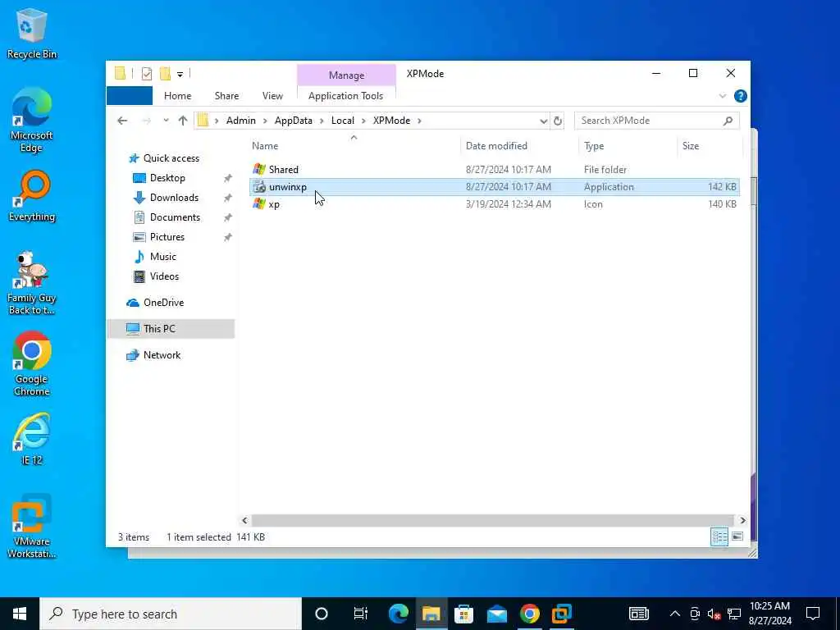This screenshot has height=630, width=840.
Task: Open the Recent locations dropdown arrow
Action: click(166, 121)
